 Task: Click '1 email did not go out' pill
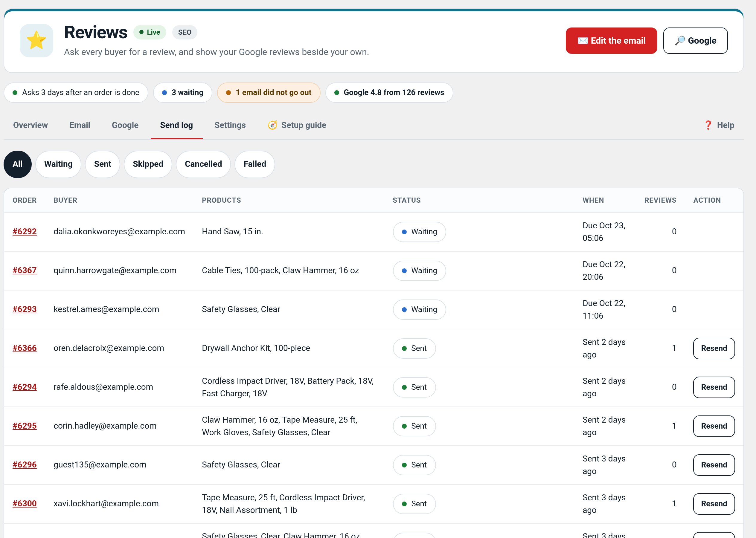[x=269, y=92]
